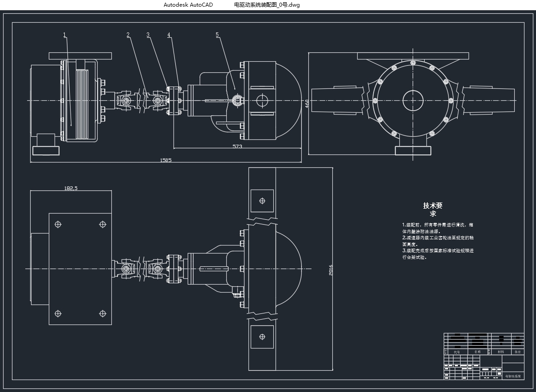
Task: Select the 代号 column header cell
Action: 457,352
